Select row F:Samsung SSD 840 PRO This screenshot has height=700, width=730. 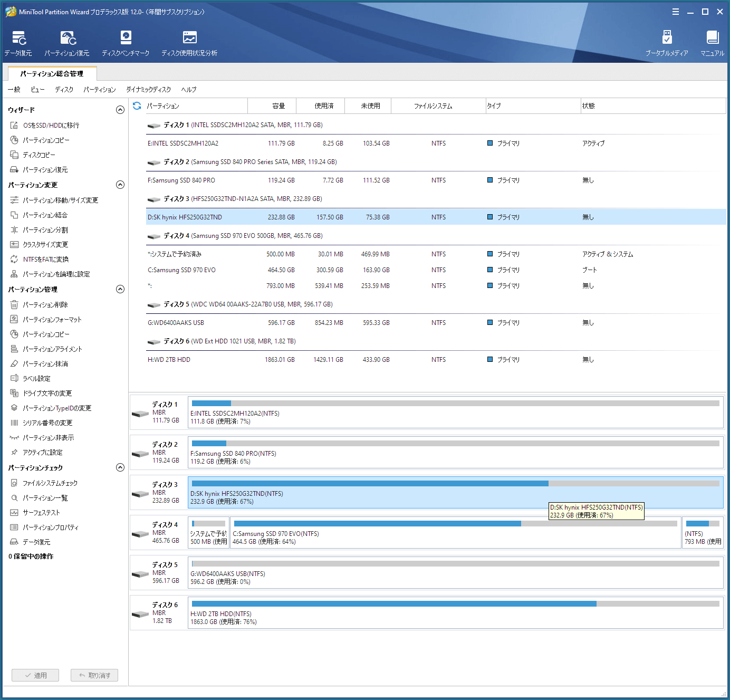(436, 180)
